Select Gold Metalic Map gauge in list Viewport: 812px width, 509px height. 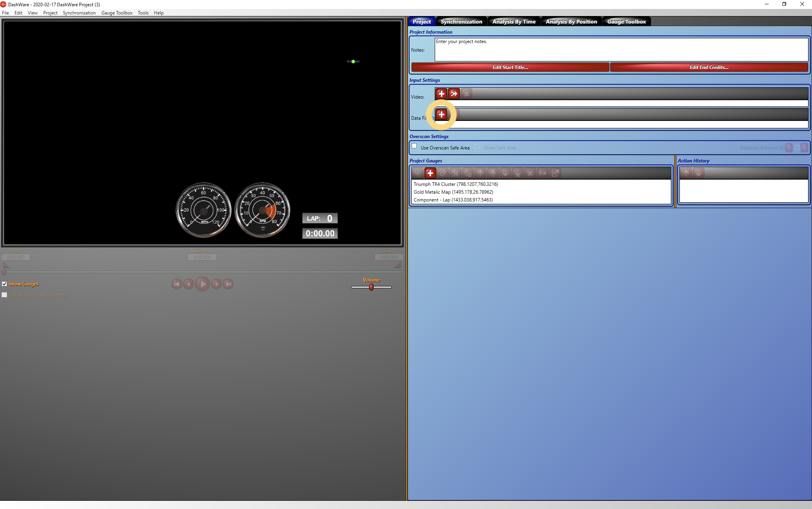pyautogui.click(x=453, y=192)
